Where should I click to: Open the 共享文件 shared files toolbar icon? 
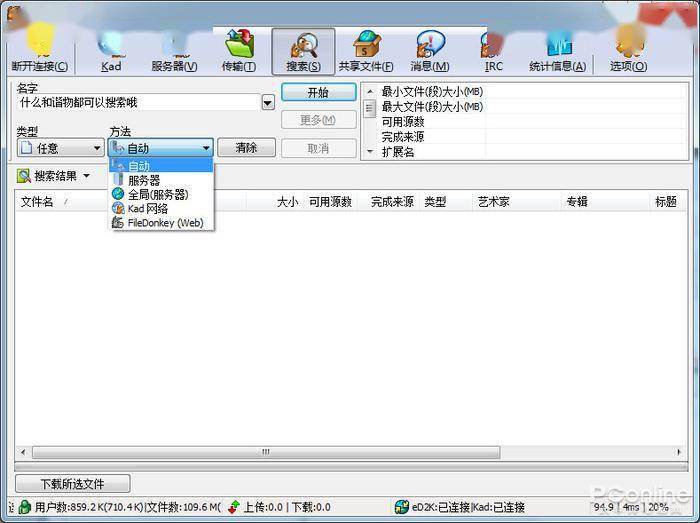point(366,50)
